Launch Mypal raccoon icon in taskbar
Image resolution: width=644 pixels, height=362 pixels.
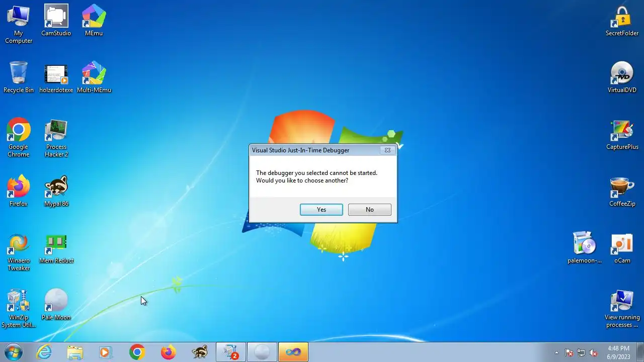point(200,352)
